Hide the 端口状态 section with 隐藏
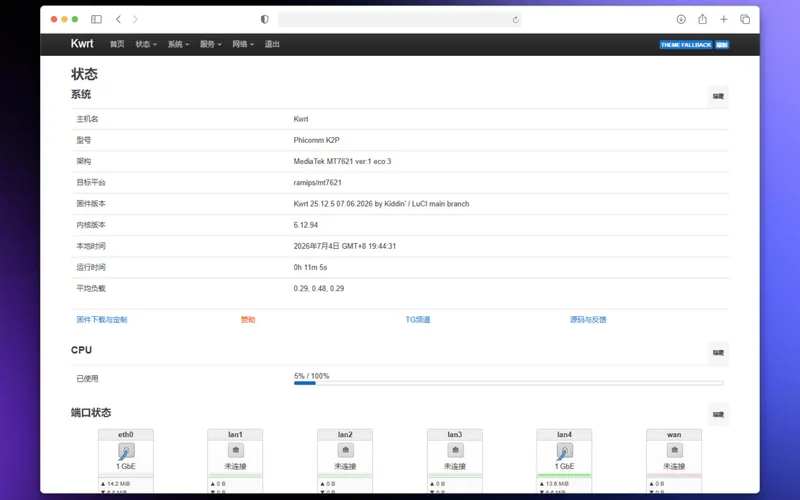800x500 pixels. (718, 415)
